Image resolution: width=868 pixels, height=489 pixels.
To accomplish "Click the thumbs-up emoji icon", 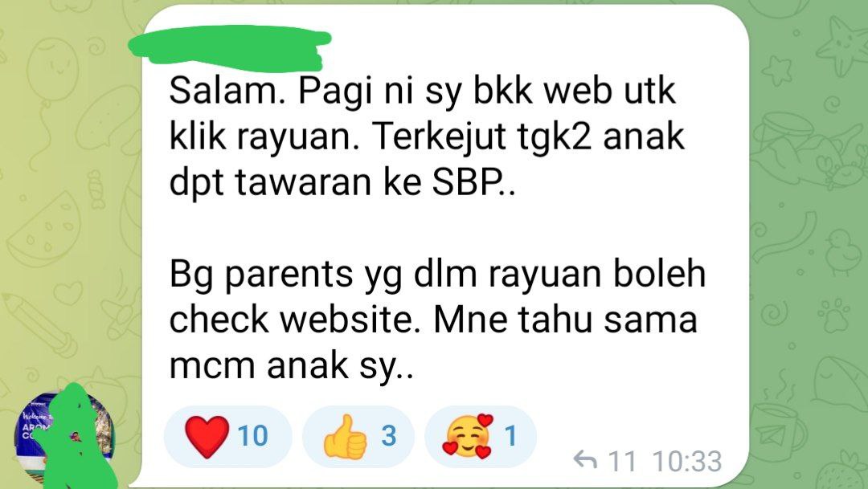I will (x=346, y=437).
